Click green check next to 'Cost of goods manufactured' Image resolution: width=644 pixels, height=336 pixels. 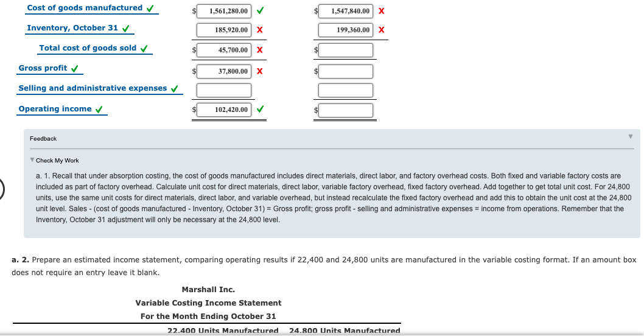(150, 8)
